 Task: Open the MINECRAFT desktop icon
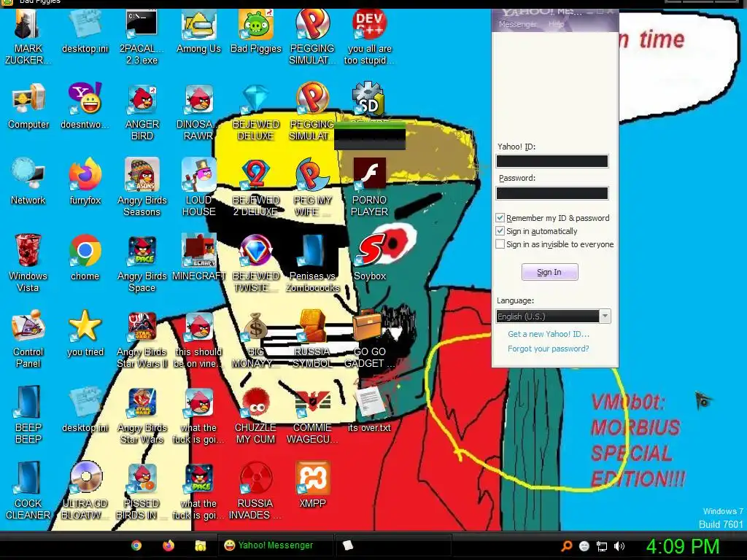(x=198, y=259)
